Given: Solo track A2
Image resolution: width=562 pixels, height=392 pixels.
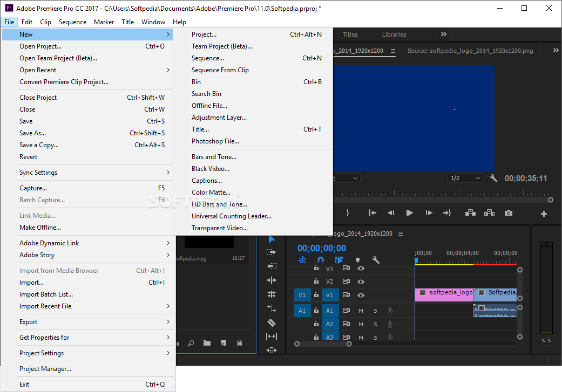Looking at the screenshot, I should (375, 325).
